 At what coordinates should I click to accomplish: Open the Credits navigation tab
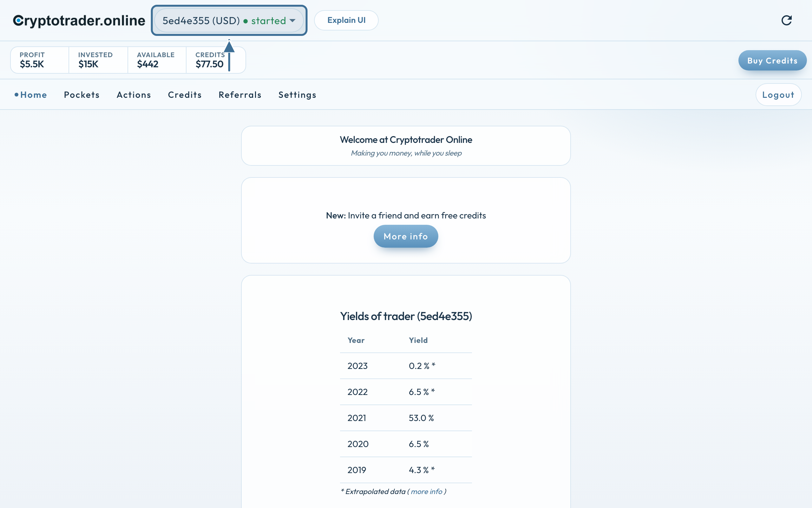point(185,95)
